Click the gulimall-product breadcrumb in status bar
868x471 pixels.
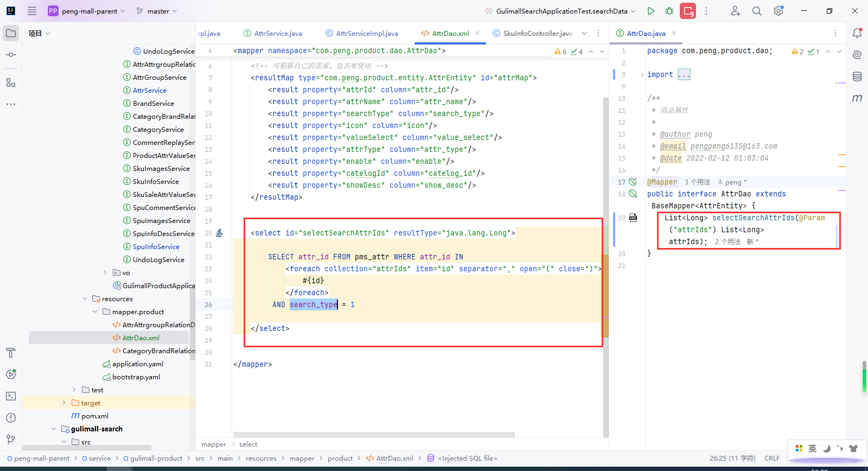point(156,458)
